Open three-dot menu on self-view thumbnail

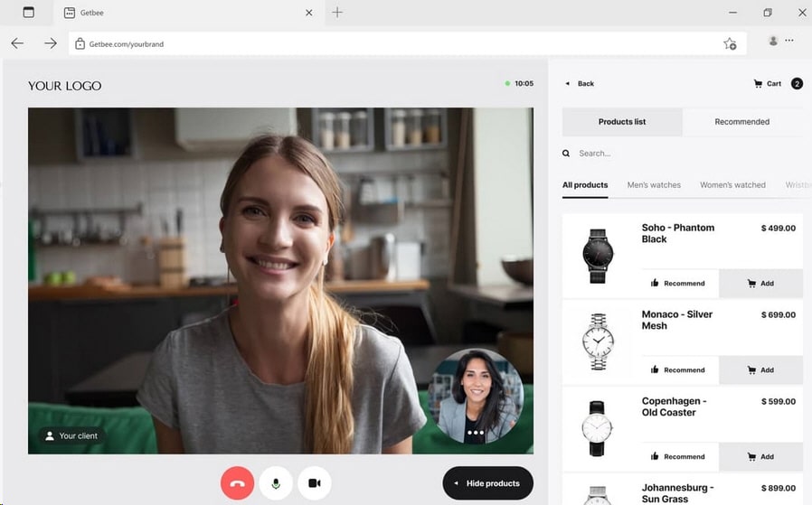(476, 433)
